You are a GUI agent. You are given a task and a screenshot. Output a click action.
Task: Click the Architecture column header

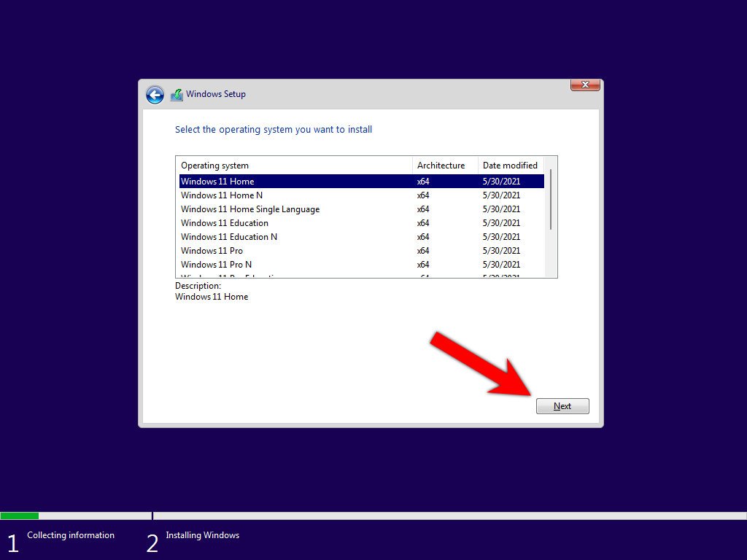pos(445,166)
